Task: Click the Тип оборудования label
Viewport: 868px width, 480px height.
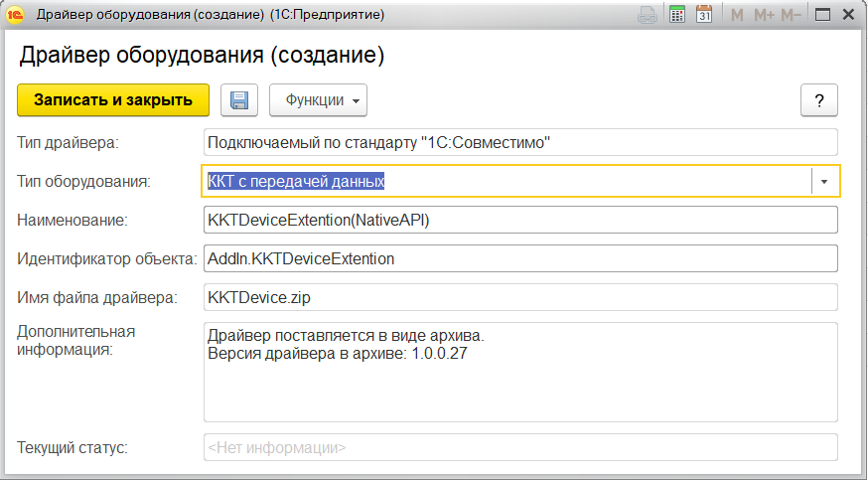Action: tap(83, 182)
